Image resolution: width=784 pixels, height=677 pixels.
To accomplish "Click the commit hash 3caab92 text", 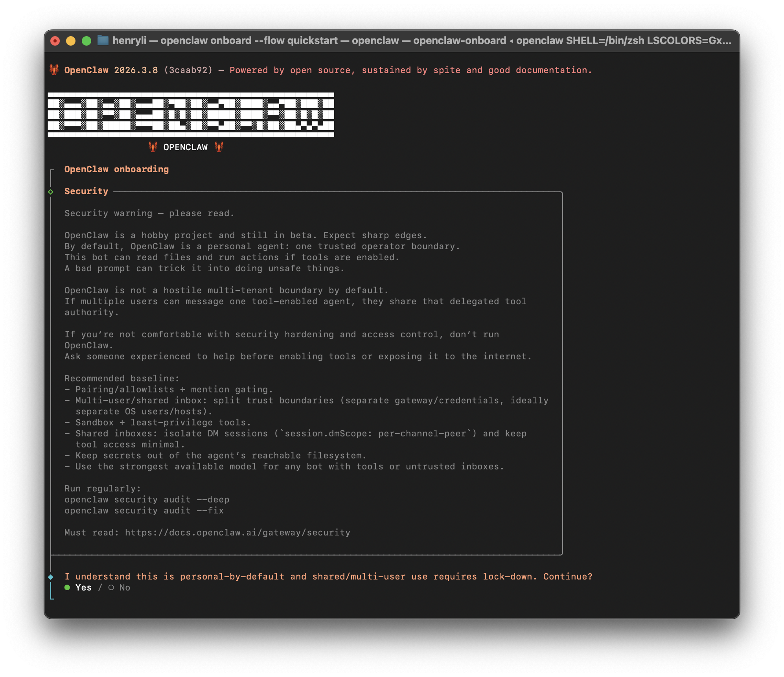I will pyautogui.click(x=188, y=70).
